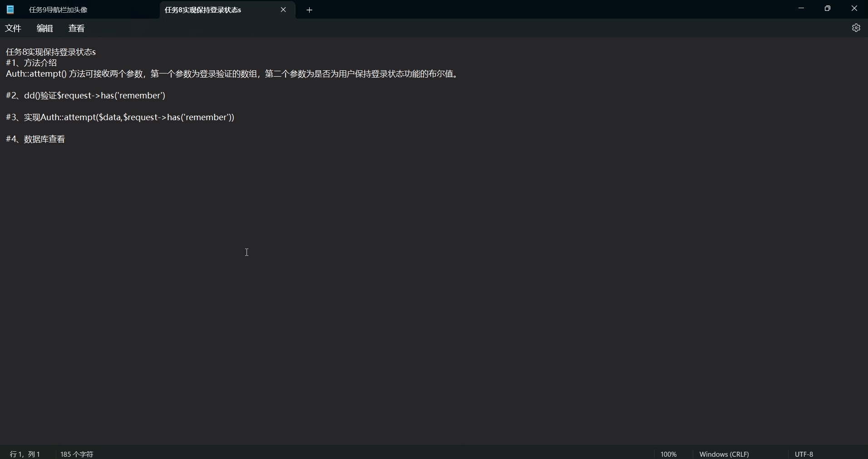
Task: Click the Windows (CRLF) line-ending indicator
Action: pos(724,454)
